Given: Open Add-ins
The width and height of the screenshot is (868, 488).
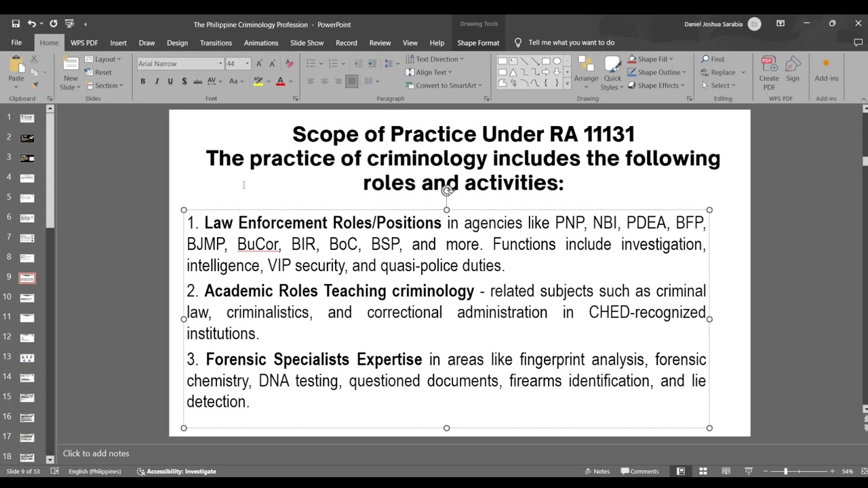Looking at the screenshot, I should pyautogui.click(x=826, y=70).
